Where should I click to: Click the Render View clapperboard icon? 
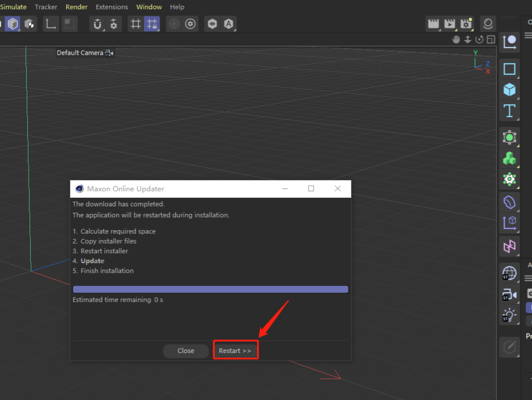point(433,24)
